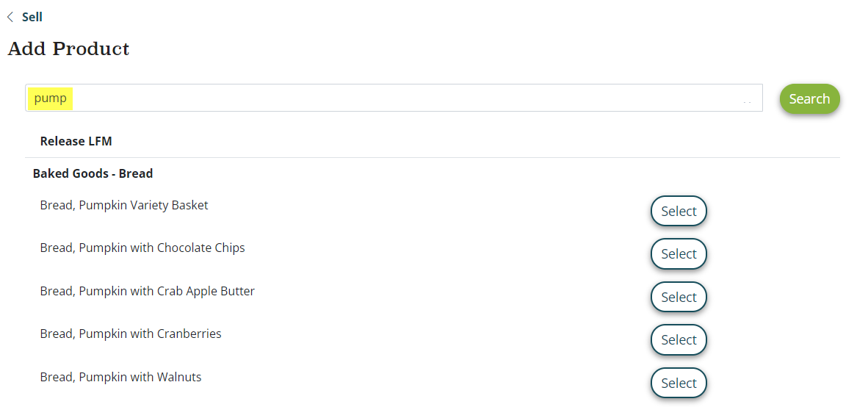The height and width of the screenshot is (407, 868).
Task: Click Pumpkin Variety Basket product name
Action: coord(124,205)
